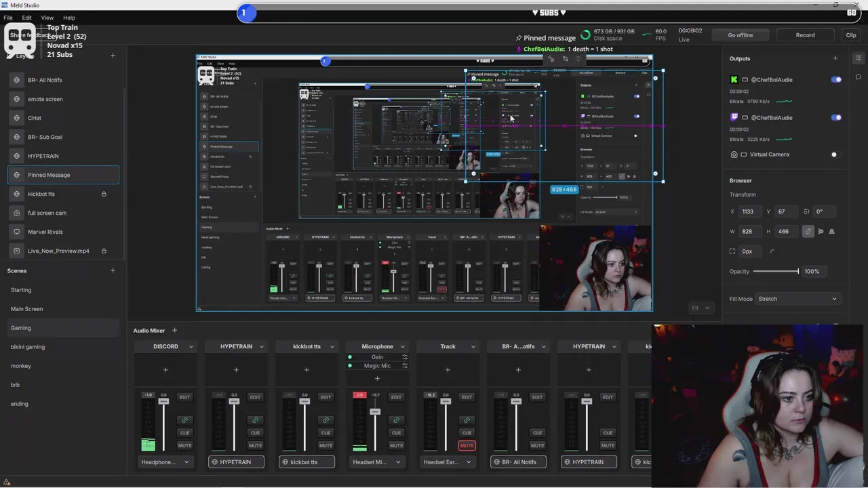Toggle the Twitch @ChefBoiAudie output
The width and height of the screenshot is (868, 488).
(x=836, y=118)
